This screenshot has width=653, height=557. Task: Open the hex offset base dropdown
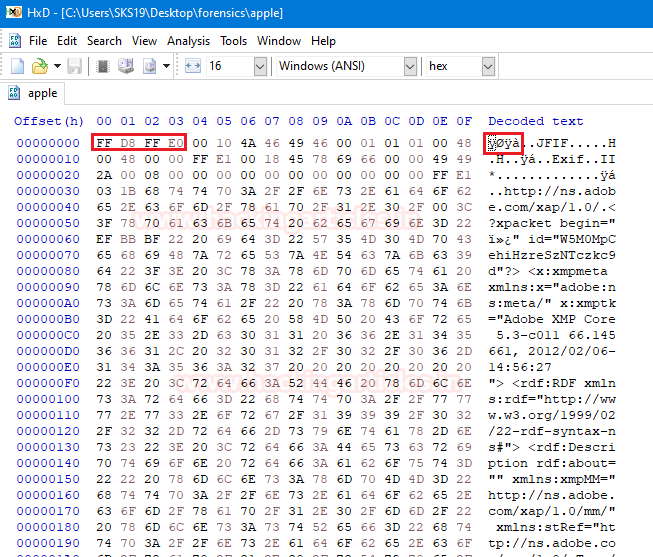point(488,66)
